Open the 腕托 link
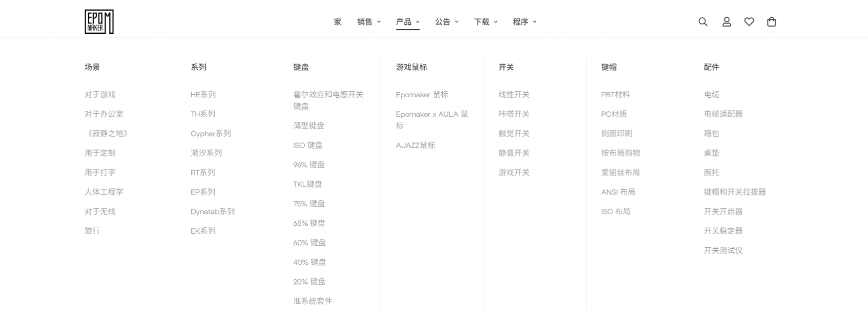 (x=711, y=172)
